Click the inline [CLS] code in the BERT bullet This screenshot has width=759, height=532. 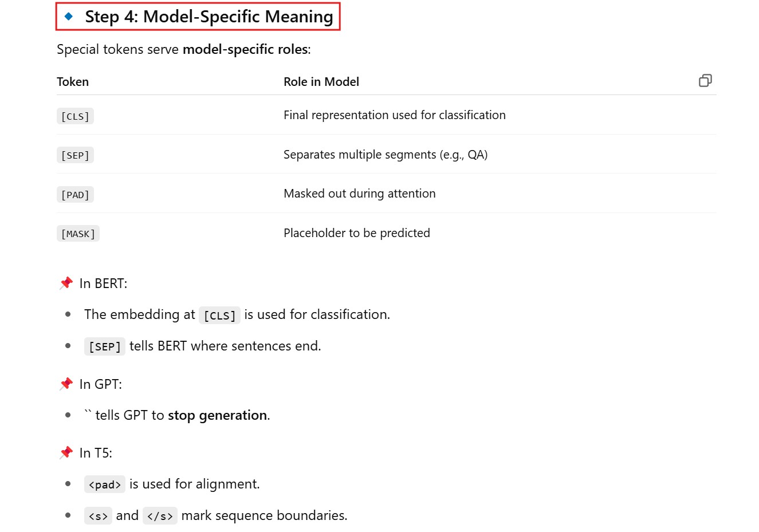[219, 316]
